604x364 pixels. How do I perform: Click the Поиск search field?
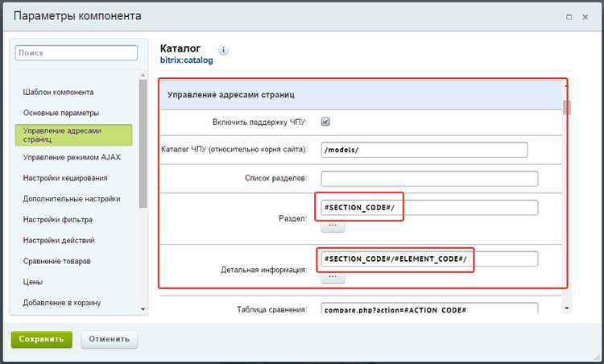coord(77,53)
